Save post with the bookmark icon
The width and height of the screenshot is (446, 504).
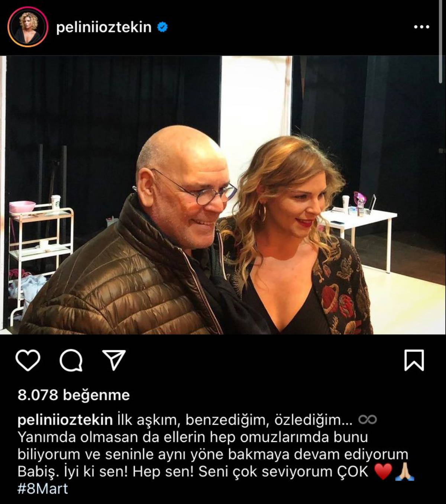tap(414, 360)
